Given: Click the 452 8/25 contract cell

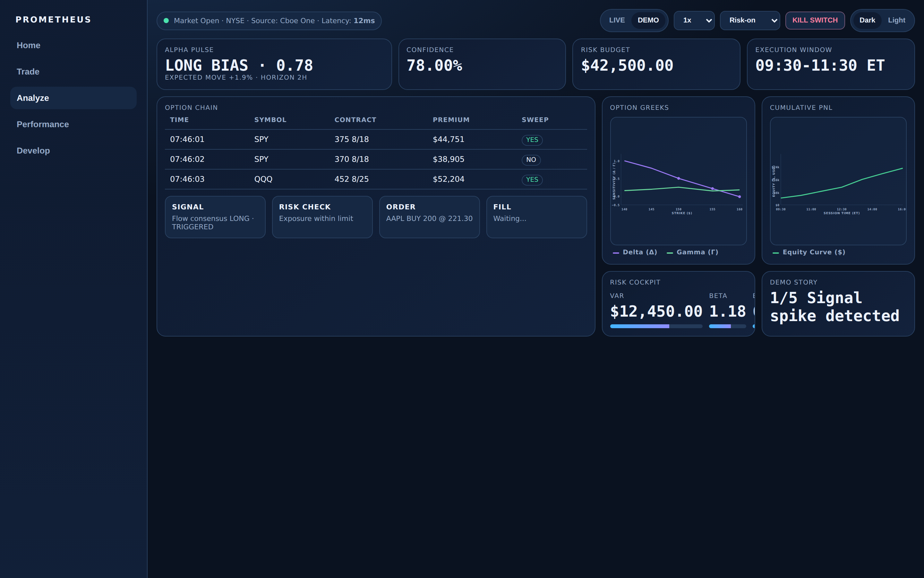Looking at the screenshot, I should [x=352, y=179].
